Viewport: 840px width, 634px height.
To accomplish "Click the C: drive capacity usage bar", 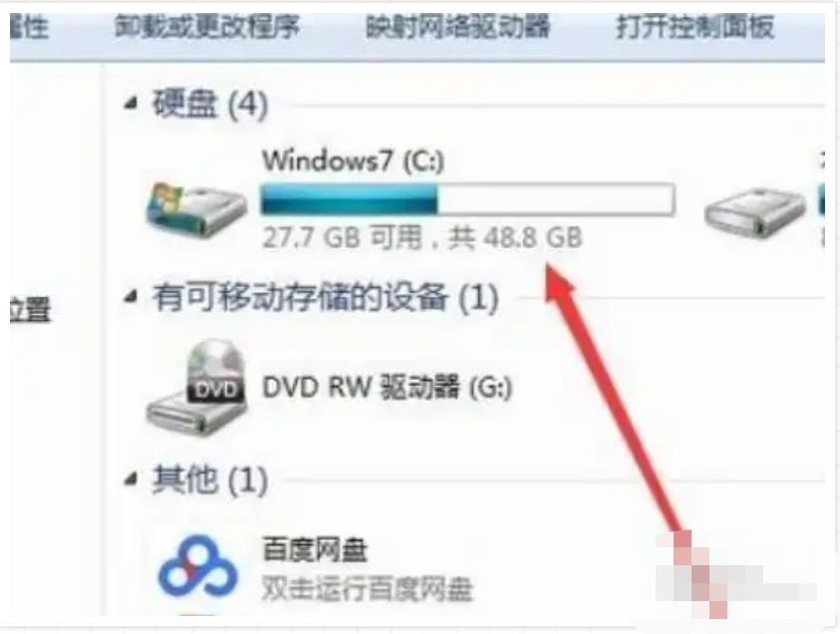I will (467, 198).
